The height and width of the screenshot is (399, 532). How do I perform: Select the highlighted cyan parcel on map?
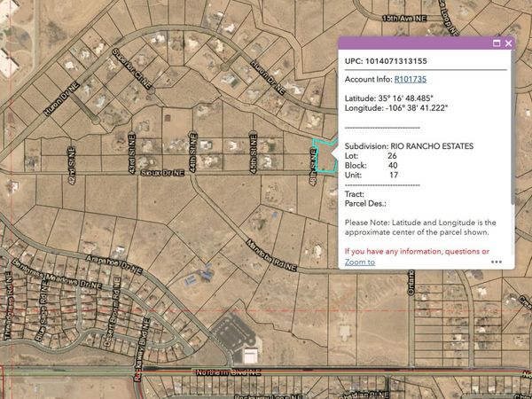(325, 158)
